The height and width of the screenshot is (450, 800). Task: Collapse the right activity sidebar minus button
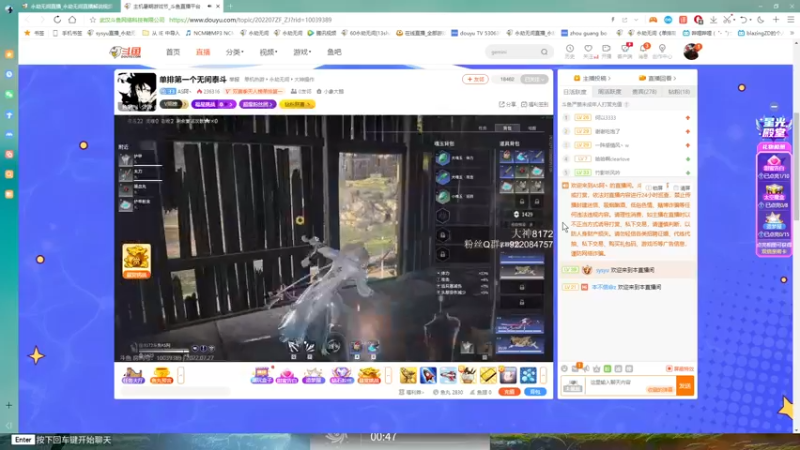[774, 107]
